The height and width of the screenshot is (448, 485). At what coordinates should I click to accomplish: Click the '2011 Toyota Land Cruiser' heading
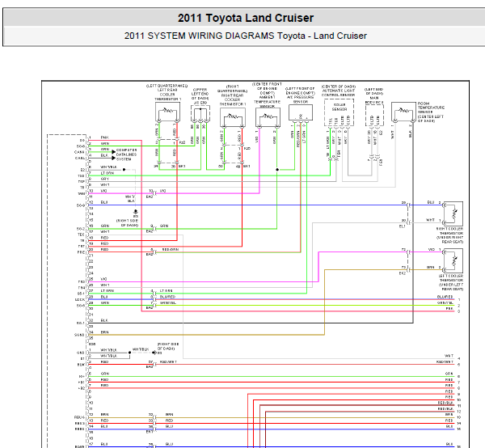246,18
